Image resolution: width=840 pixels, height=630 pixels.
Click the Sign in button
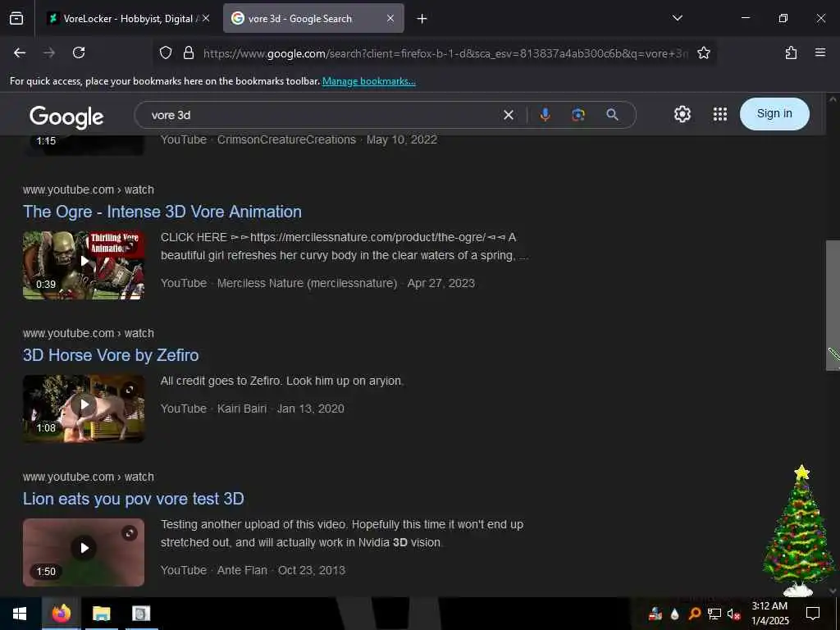coord(774,113)
